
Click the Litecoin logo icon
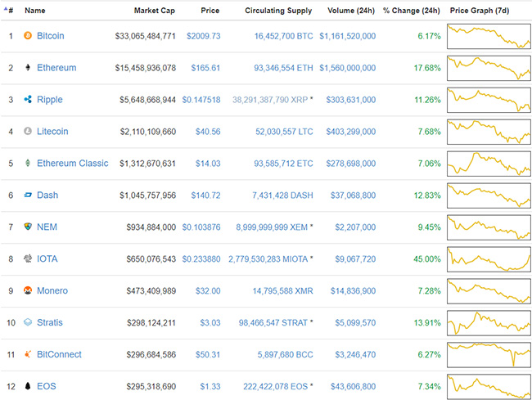click(29, 132)
